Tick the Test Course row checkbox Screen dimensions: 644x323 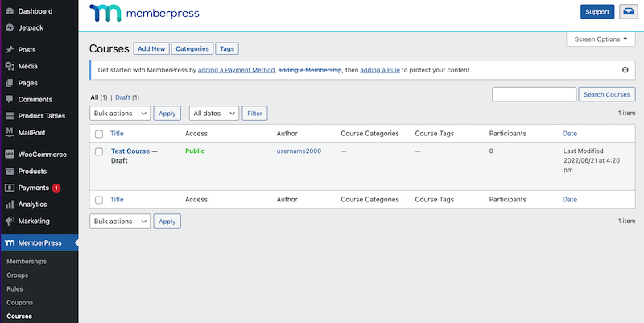99,151
